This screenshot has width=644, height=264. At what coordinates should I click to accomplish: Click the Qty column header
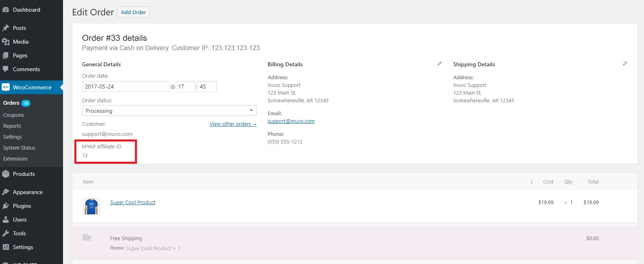(568, 182)
